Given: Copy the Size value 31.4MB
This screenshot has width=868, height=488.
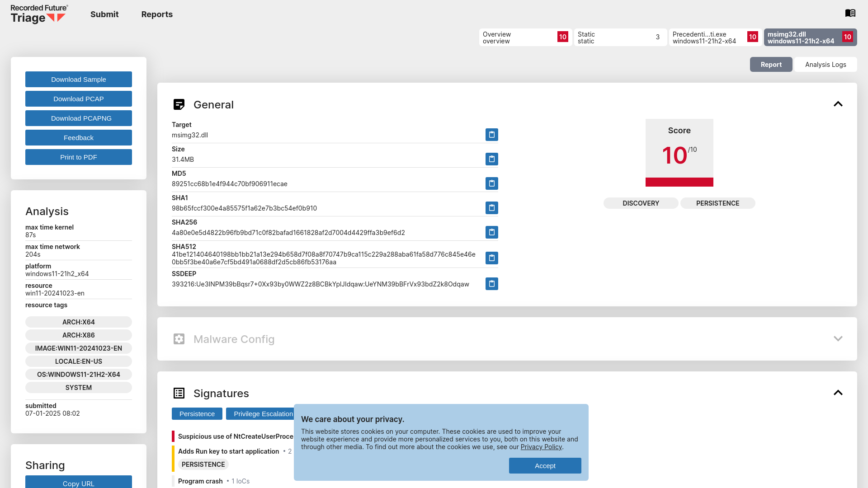Looking at the screenshot, I should point(491,159).
